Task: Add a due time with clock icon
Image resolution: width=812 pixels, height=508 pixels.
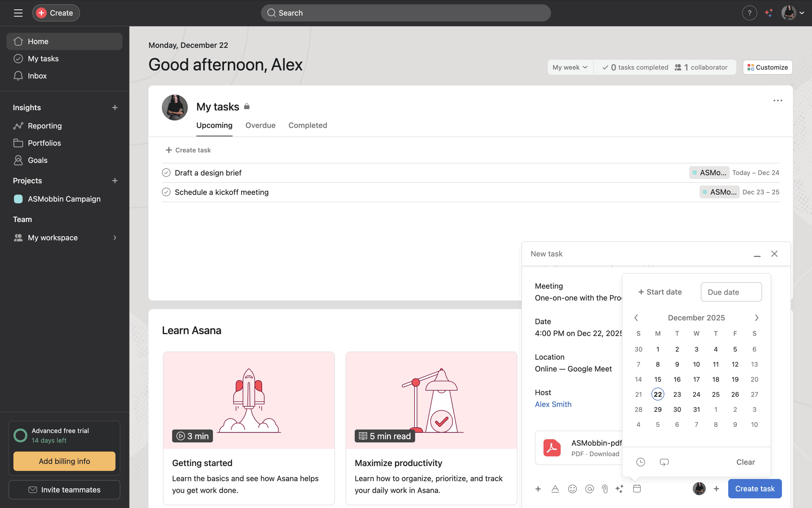Action: pyautogui.click(x=641, y=462)
